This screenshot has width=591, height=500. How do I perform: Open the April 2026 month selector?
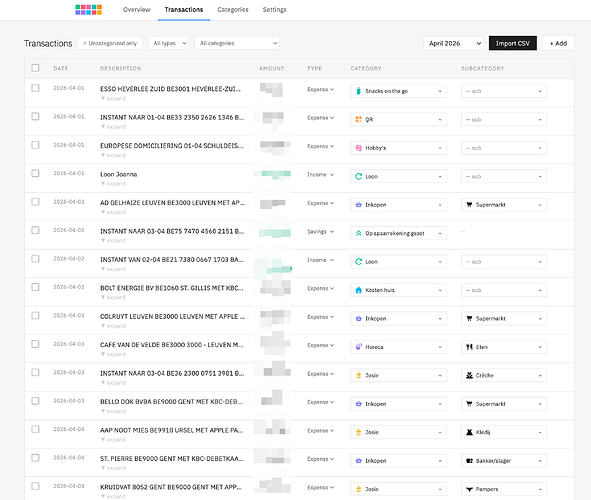[x=454, y=43]
